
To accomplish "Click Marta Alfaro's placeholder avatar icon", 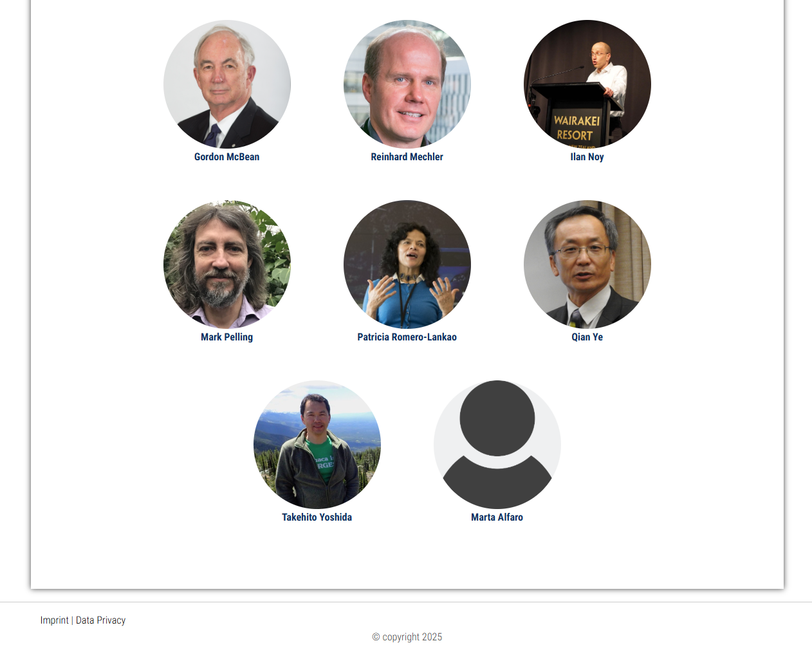I will click(x=497, y=445).
